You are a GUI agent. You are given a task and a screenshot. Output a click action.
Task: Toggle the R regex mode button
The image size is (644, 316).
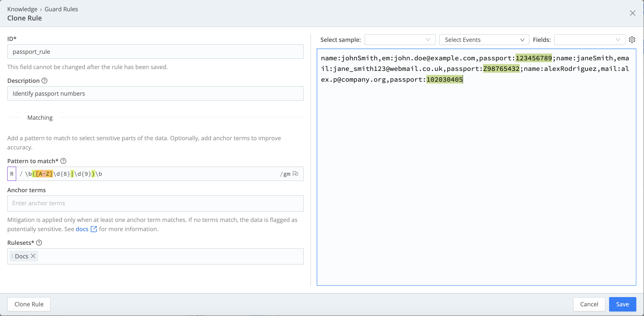12,174
